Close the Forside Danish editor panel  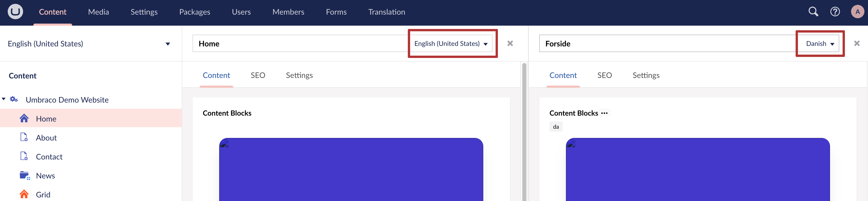[x=856, y=43]
